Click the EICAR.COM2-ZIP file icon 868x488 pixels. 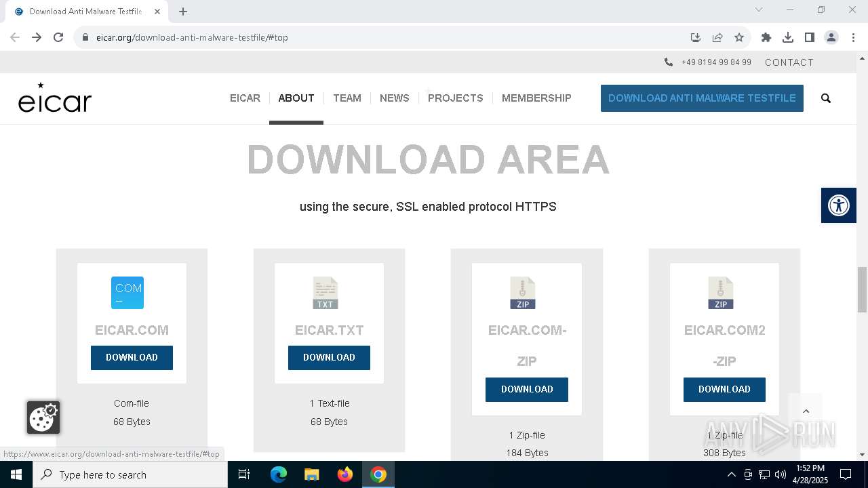(721, 293)
